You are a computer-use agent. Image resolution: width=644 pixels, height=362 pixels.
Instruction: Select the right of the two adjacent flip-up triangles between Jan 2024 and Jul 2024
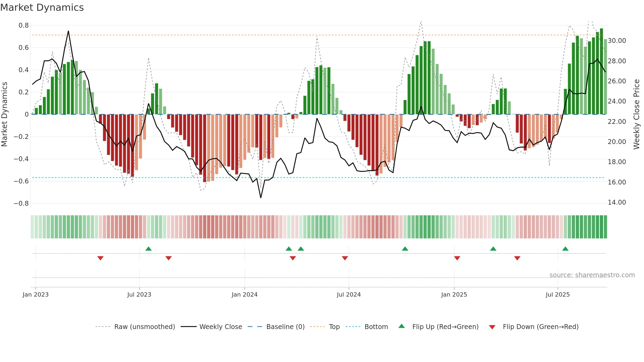[x=301, y=249]
